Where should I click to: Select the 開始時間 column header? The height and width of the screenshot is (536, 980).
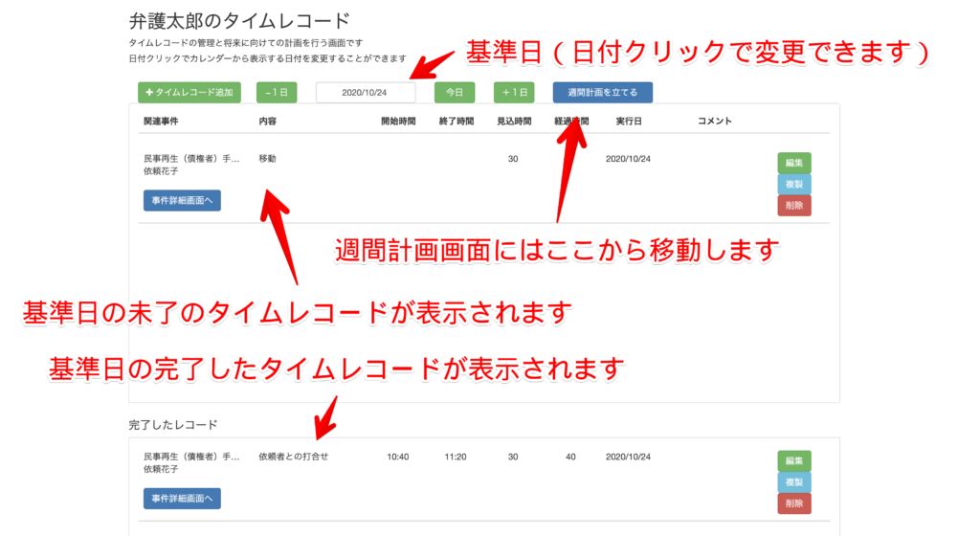point(398,122)
